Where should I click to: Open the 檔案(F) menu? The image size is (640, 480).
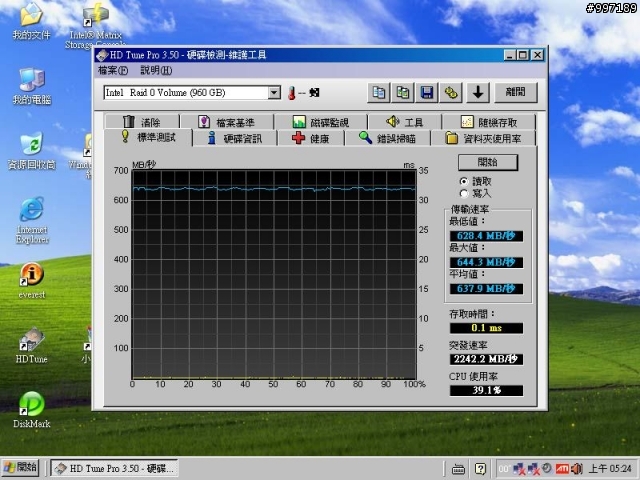pyautogui.click(x=113, y=71)
